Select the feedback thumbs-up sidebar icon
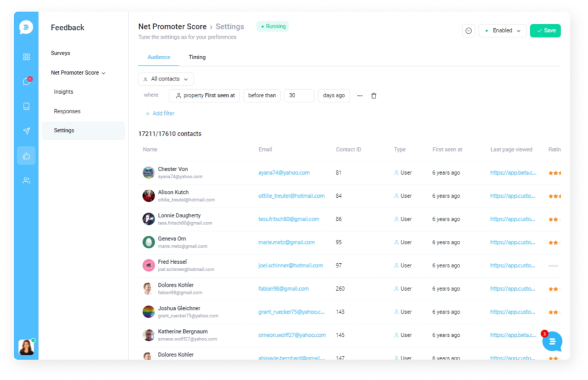Viewport: 588px width, 380px height. click(26, 156)
